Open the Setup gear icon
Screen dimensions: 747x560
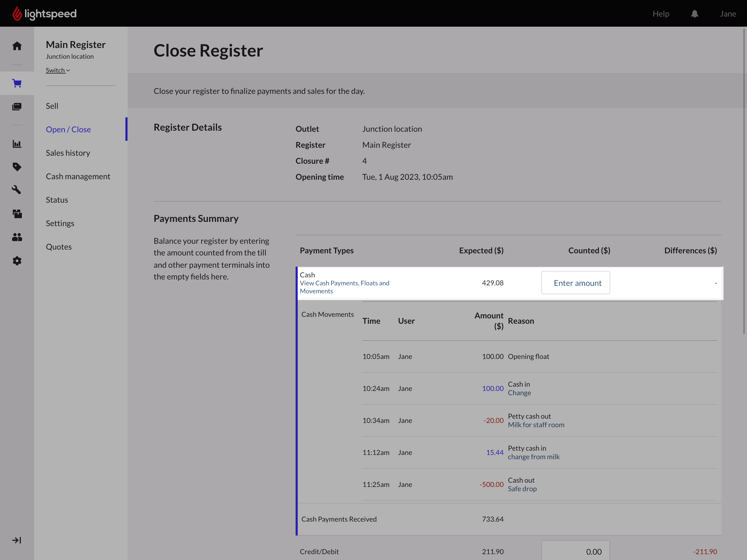tap(17, 261)
